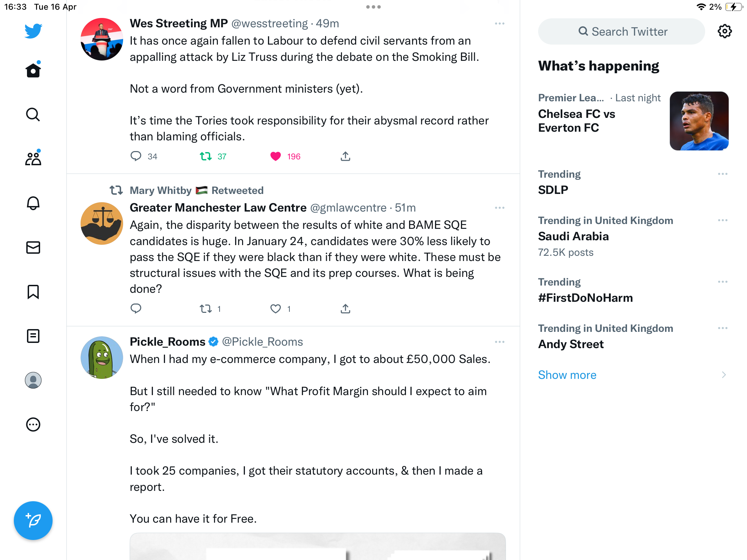Open the @gmlawcentre handle link

[348, 208]
